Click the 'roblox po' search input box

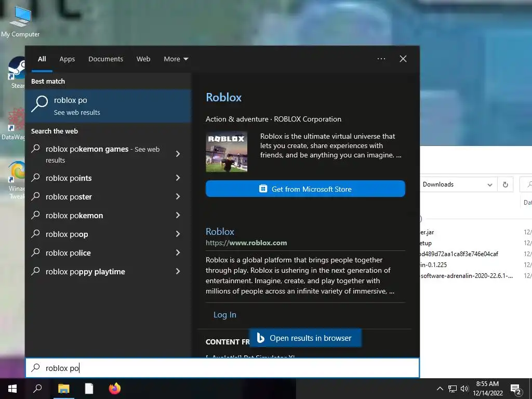(x=222, y=368)
